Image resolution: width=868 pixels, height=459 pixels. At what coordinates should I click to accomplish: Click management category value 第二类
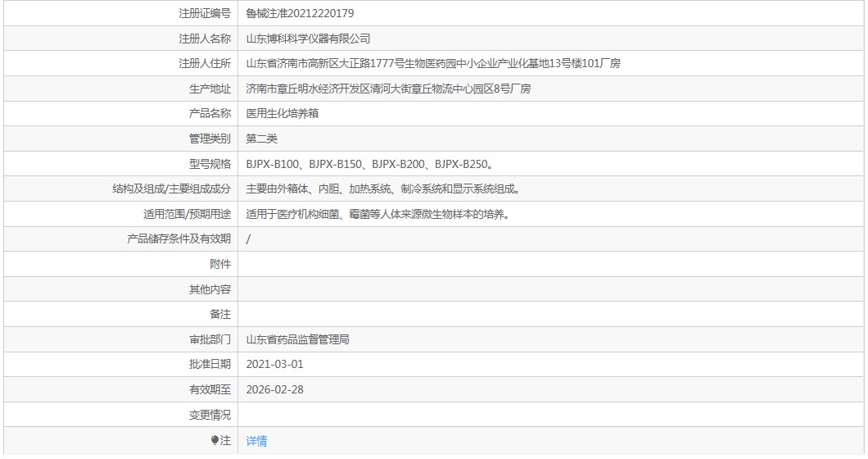coord(261,139)
